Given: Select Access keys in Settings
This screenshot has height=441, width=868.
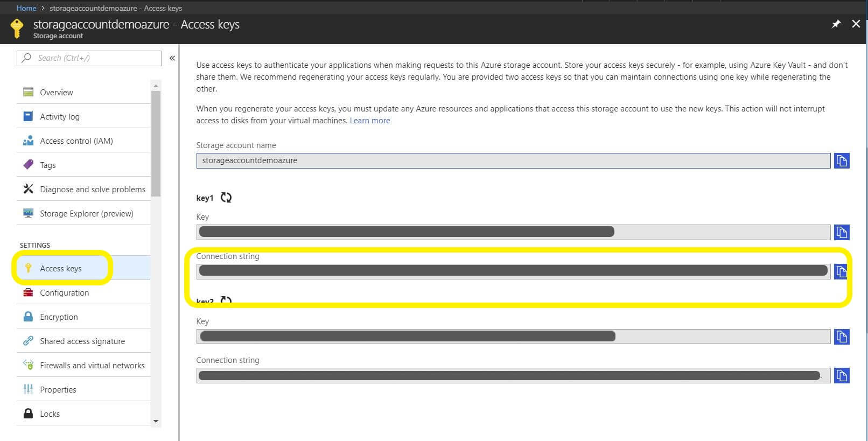Looking at the screenshot, I should tap(83, 268).
